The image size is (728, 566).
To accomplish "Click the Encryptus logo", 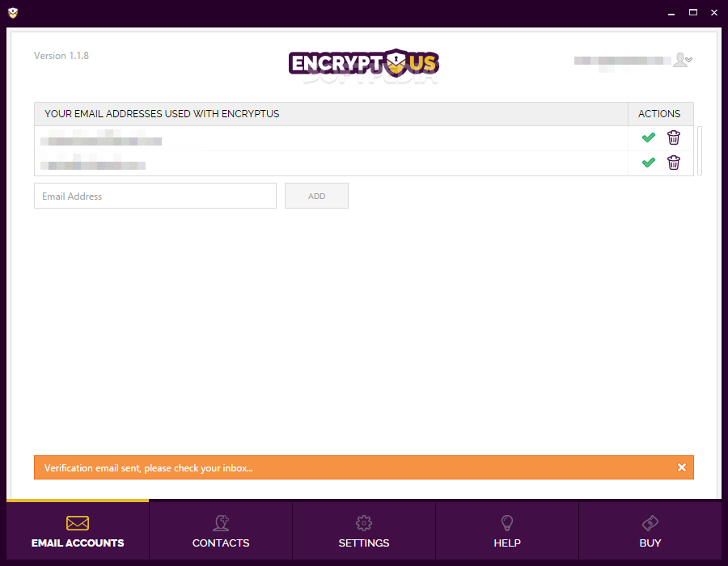I will point(364,62).
